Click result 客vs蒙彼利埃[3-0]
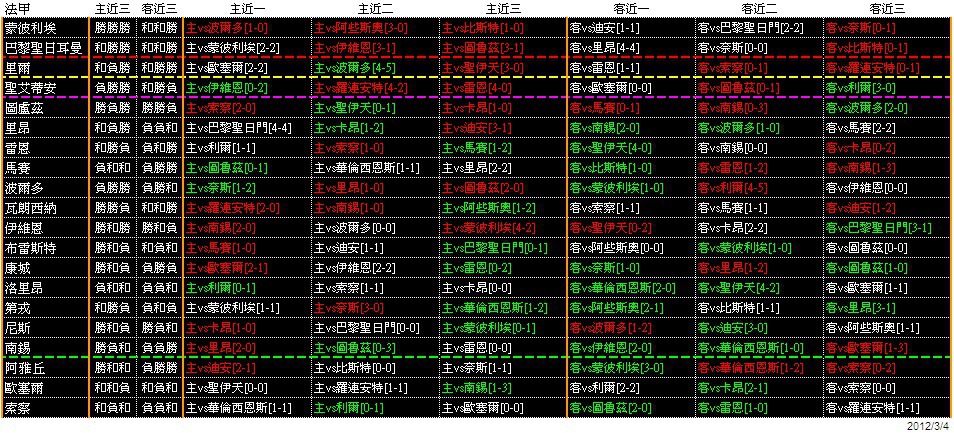Viewport: 954px width, 433px height. (x=616, y=369)
